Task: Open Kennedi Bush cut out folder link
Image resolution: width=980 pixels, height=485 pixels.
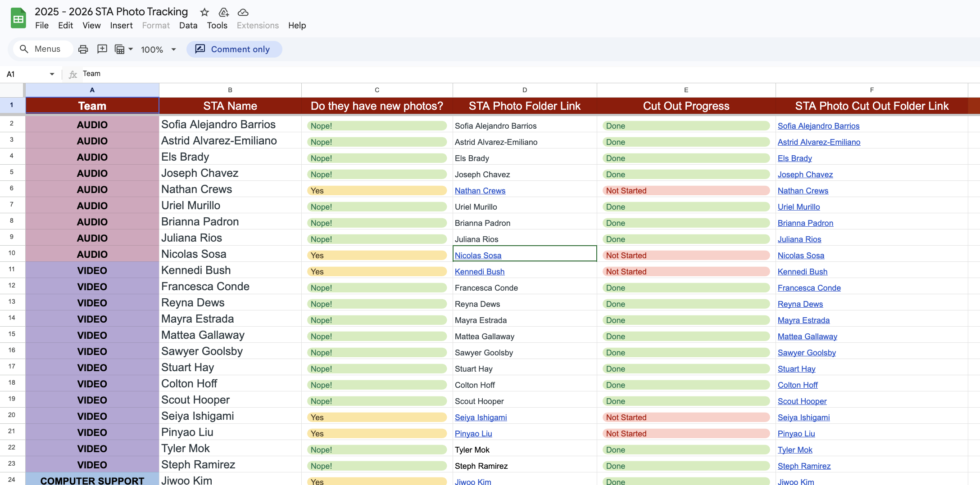Action: coord(802,272)
